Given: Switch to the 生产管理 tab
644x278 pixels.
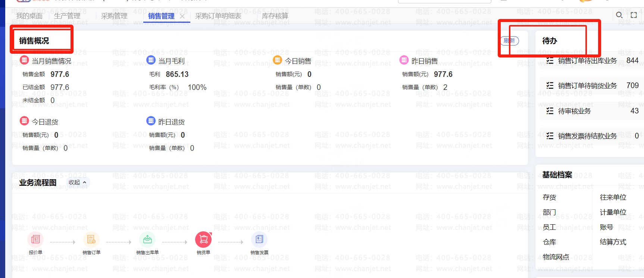Looking at the screenshot, I should tap(67, 16).
